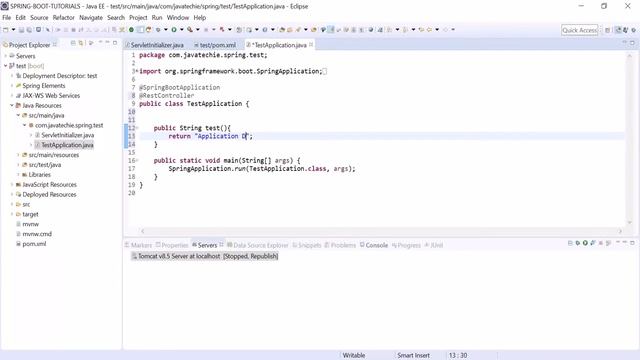The height and width of the screenshot is (360, 640).
Task: Collapse the test project node
Action: point(5,66)
